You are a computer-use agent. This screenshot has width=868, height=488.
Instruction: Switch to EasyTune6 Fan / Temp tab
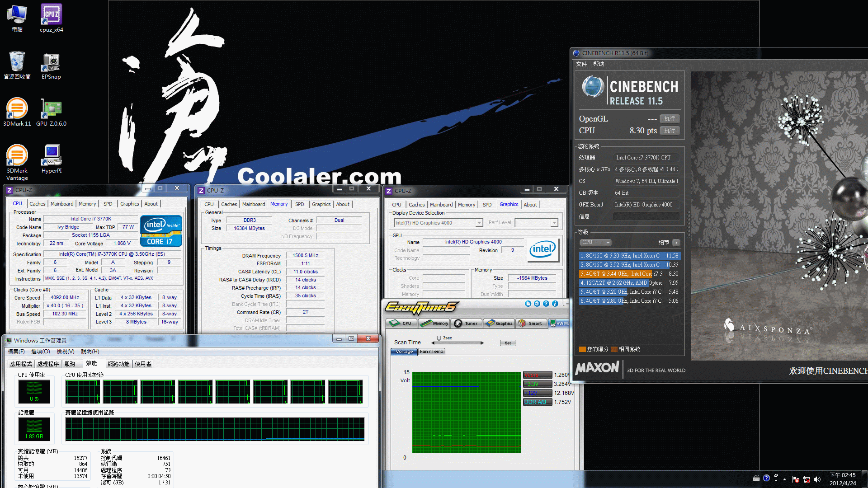click(x=431, y=352)
